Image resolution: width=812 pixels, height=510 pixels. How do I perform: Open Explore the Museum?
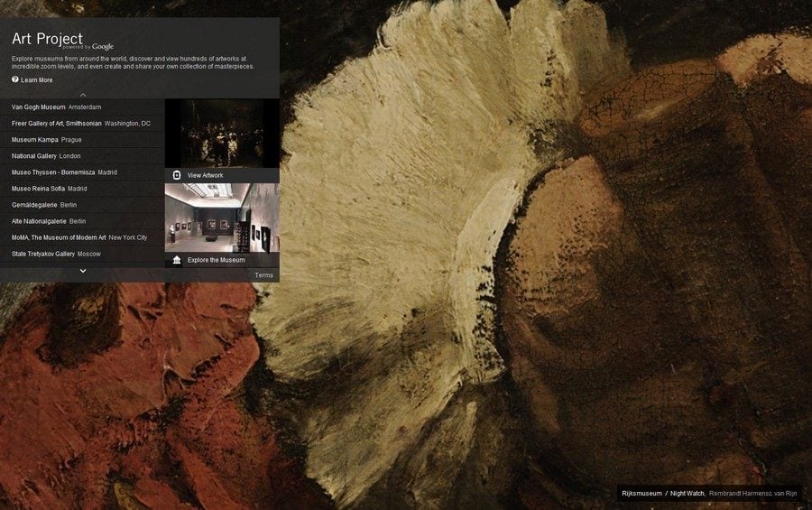[216, 260]
